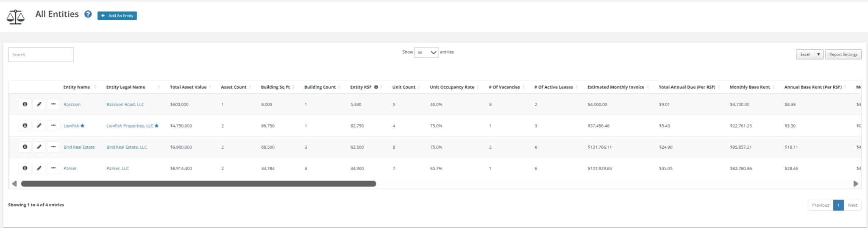Sort table by Unit Occupancy Rate header
This screenshot has height=228, width=868.
(452, 87)
